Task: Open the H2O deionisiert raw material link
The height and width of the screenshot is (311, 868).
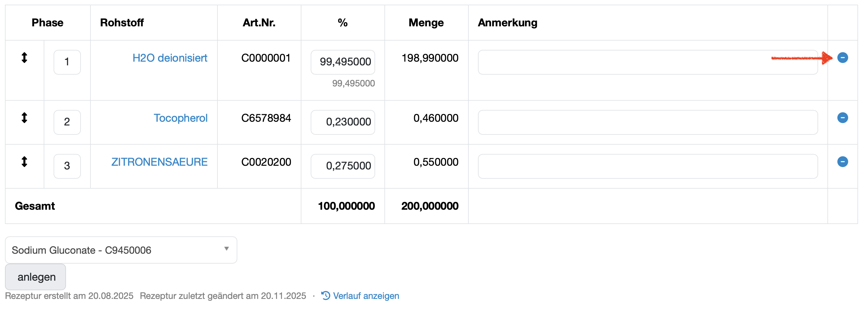Action: tap(170, 58)
